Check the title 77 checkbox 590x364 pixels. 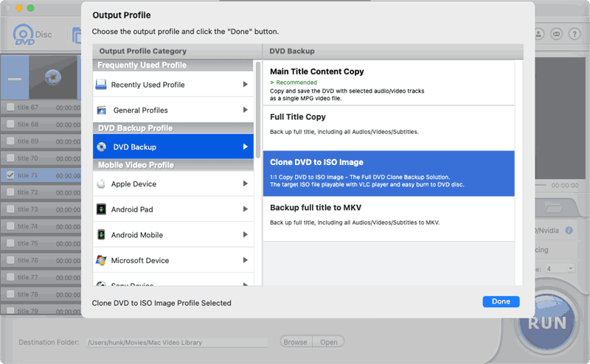[10, 277]
